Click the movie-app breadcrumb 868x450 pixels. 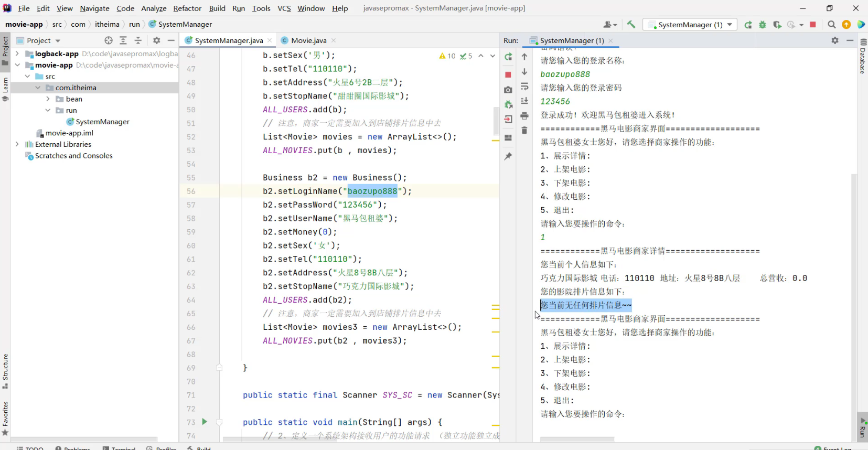coord(24,24)
